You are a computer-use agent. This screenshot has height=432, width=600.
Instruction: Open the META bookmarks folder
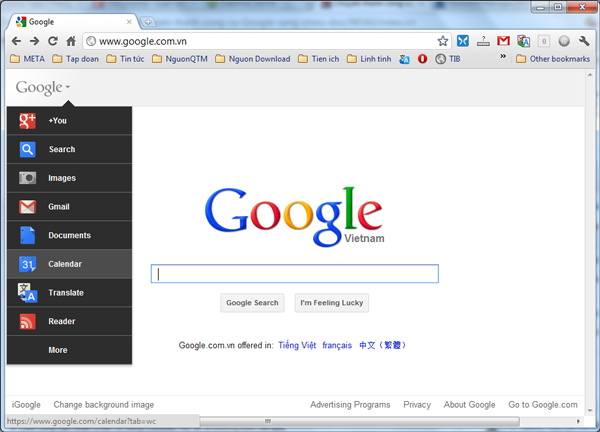[28, 59]
